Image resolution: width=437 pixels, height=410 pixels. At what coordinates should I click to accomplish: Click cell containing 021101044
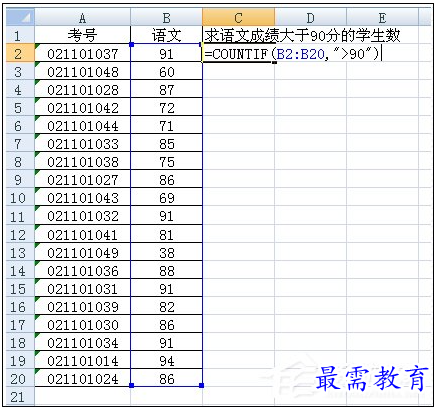(x=83, y=125)
